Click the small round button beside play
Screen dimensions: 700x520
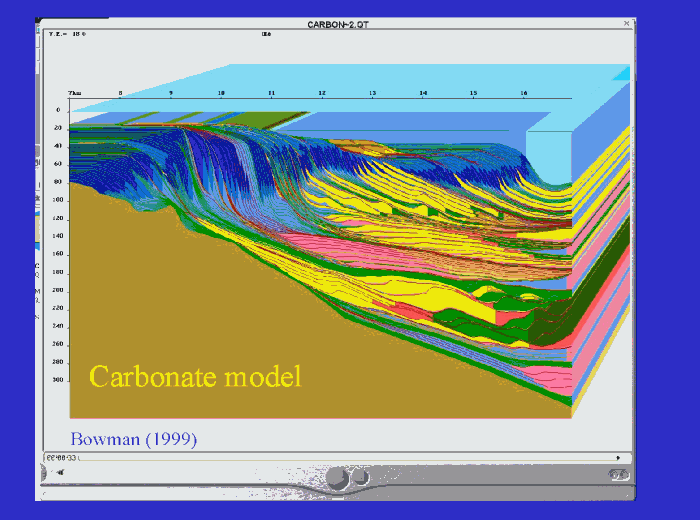(361, 478)
